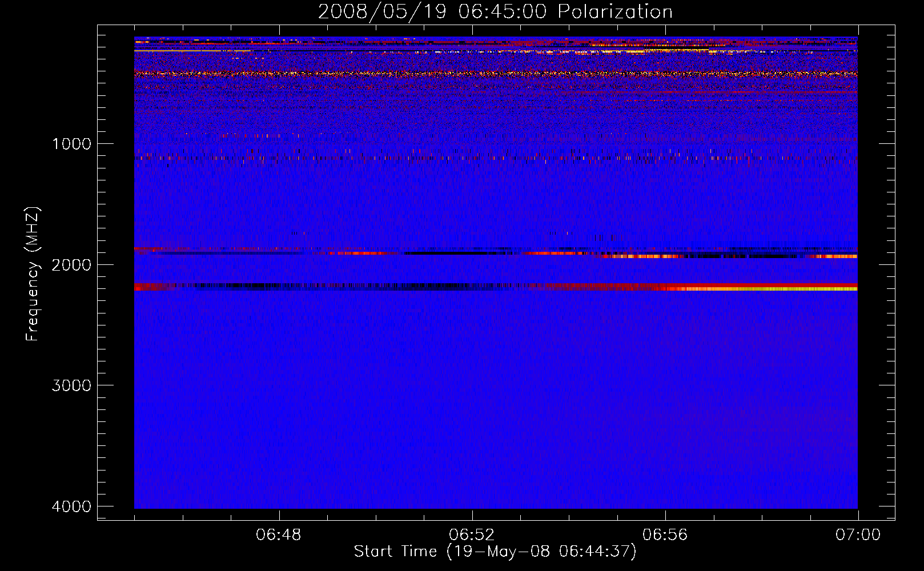The height and width of the screenshot is (571, 924).
Task: Click the "Start Time (19-May-08 06:44:37)" axis label
Action: click(x=495, y=552)
